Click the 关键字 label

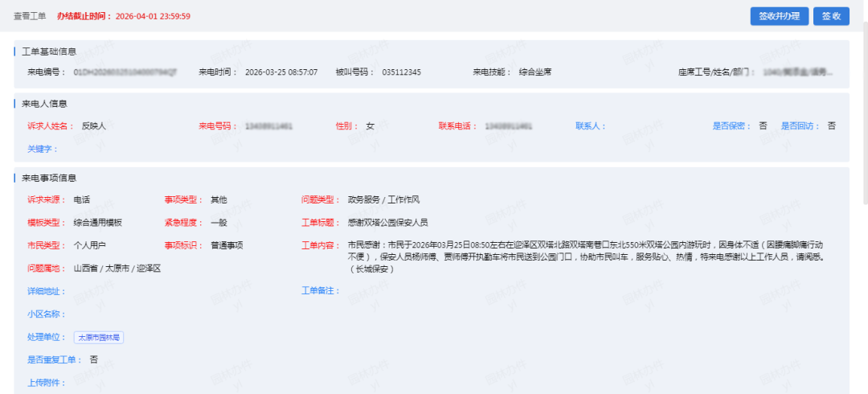click(x=43, y=149)
